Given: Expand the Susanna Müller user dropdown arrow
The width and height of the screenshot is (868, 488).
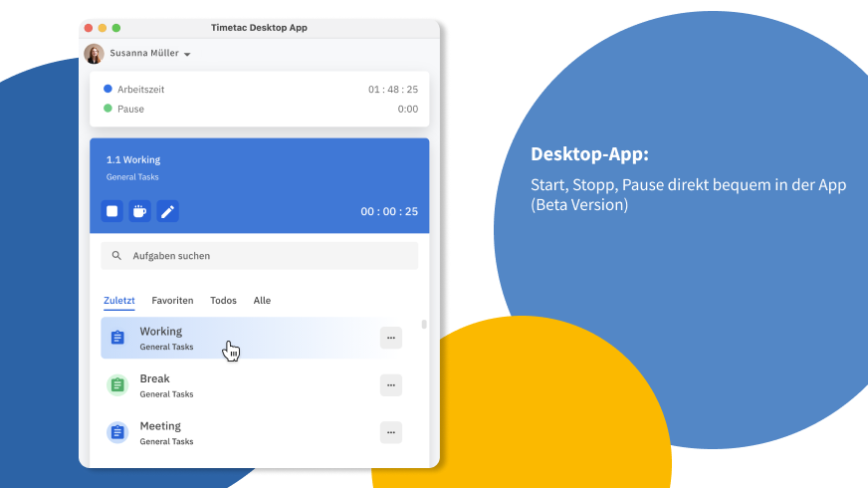Looking at the screenshot, I should [x=187, y=55].
